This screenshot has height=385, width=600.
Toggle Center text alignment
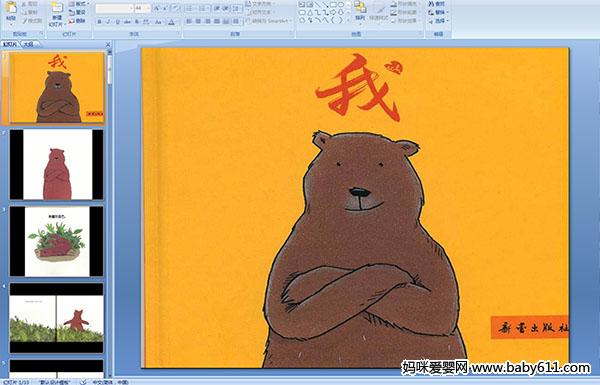(198, 21)
